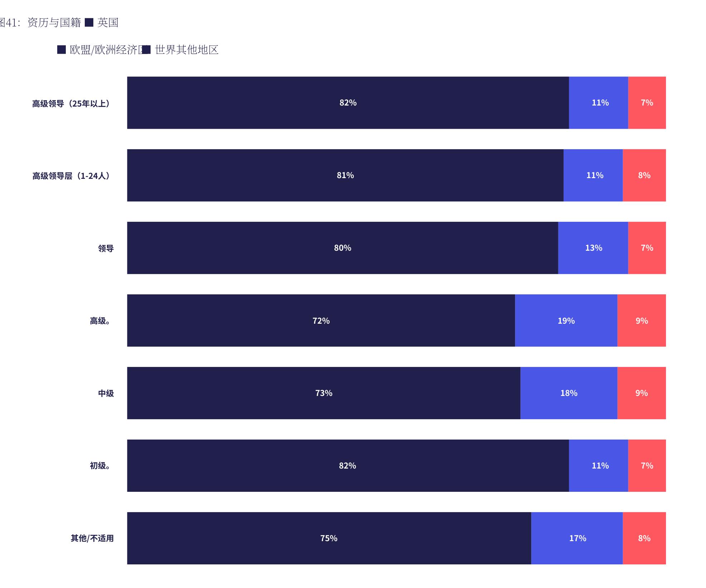
Task: Select the 75% segment for 其他/不适用
Action: 329,538
